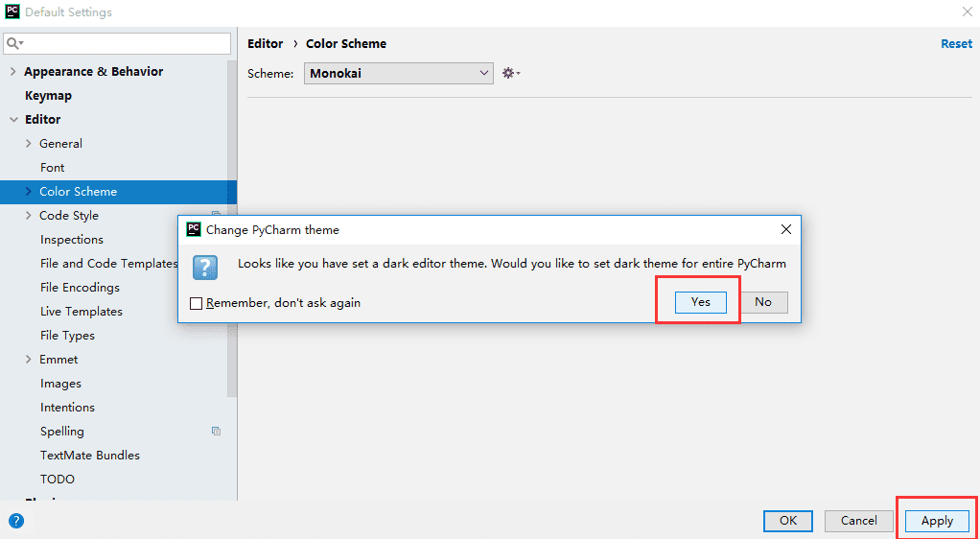The width and height of the screenshot is (980, 539).
Task: Click the search magnifier icon
Action: click(13, 44)
